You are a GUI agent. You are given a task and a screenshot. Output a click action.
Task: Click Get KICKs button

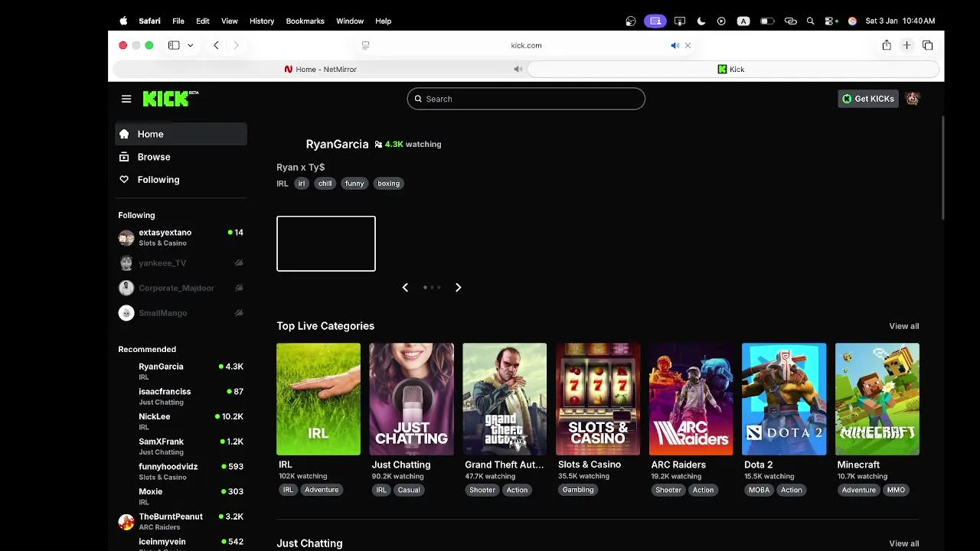[x=868, y=99]
